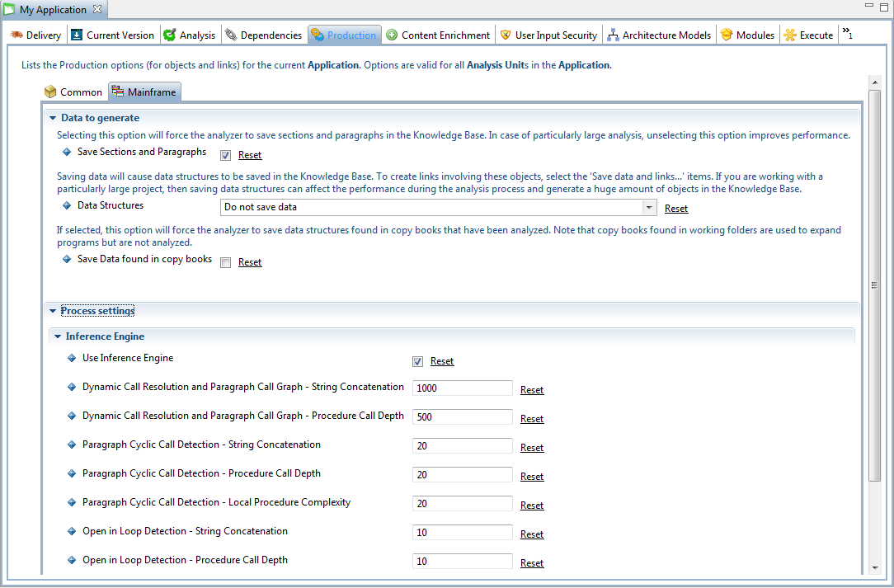The image size is (894, 588).
Task: Reset the Data Structures option
Action: (x=676, y=209)
